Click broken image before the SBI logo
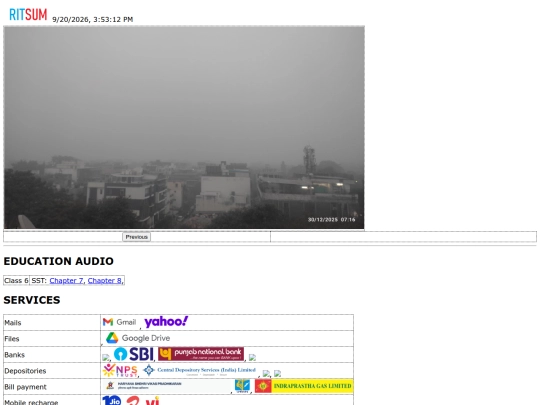The width and height of the screenshot is (540, 405). tap(106, 357)
